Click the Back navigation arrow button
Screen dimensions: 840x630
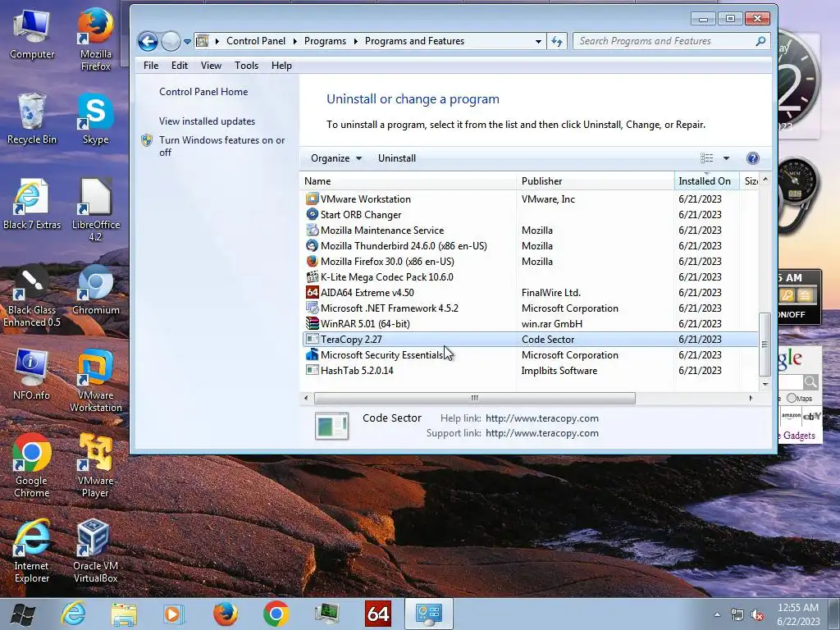[148, 41]
